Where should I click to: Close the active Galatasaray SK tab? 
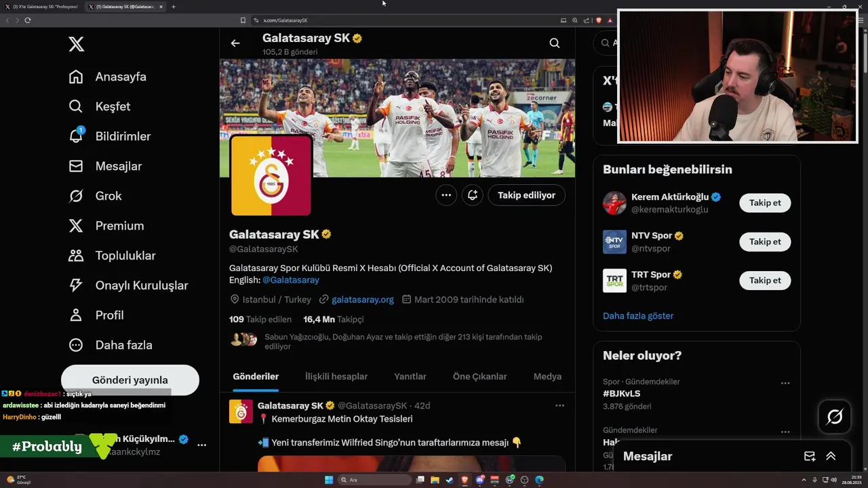161,7
